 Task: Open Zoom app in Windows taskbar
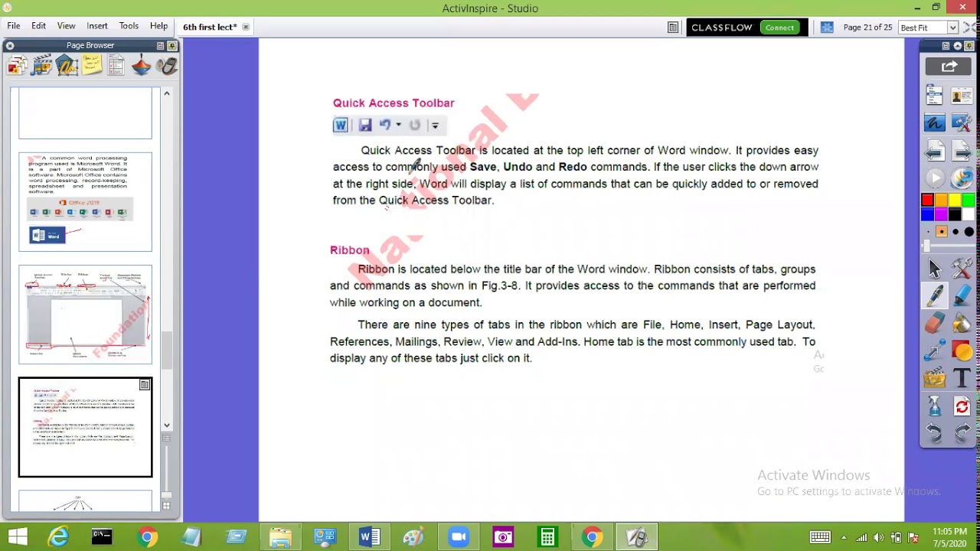[x=458, y=537]
